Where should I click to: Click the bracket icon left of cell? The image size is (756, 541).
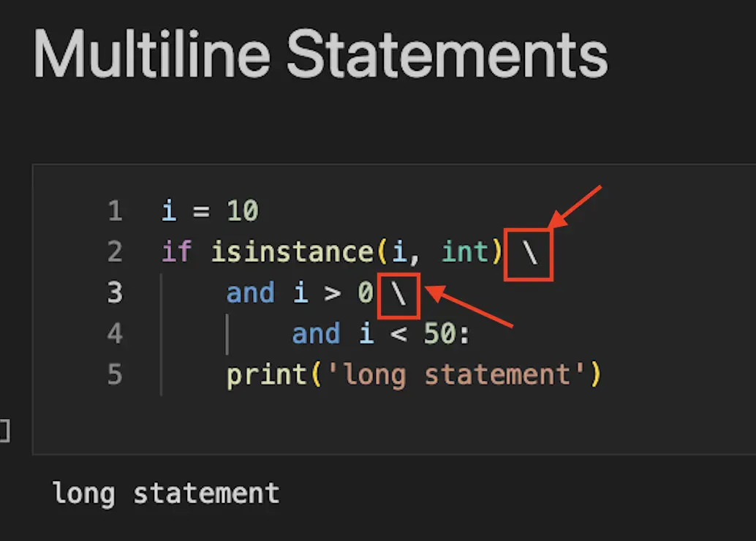pyautogui.click(x=5, y=430)
